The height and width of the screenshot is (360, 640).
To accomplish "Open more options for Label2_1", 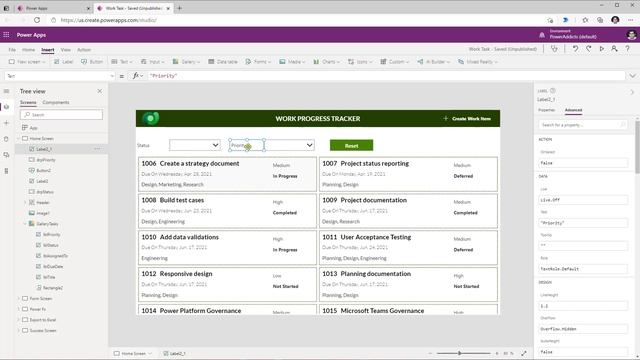I will [x=97, y=149].
